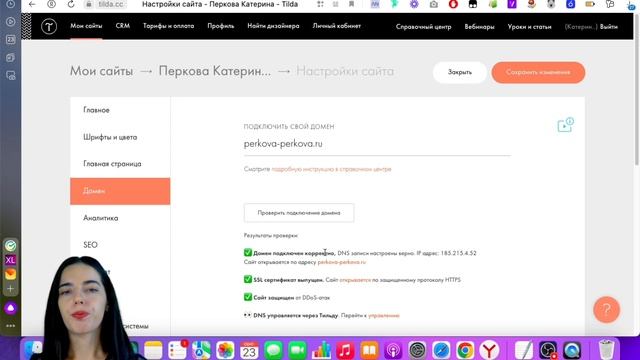Open 'Найти дизайнера' in the top menu
The image size is (640, 360).
(x=273, y=26)
